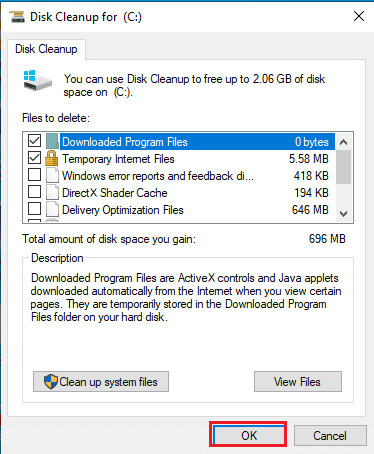
Task: Uncheck the Downloaded Program Files checkbox
Action: pos(34,141)
